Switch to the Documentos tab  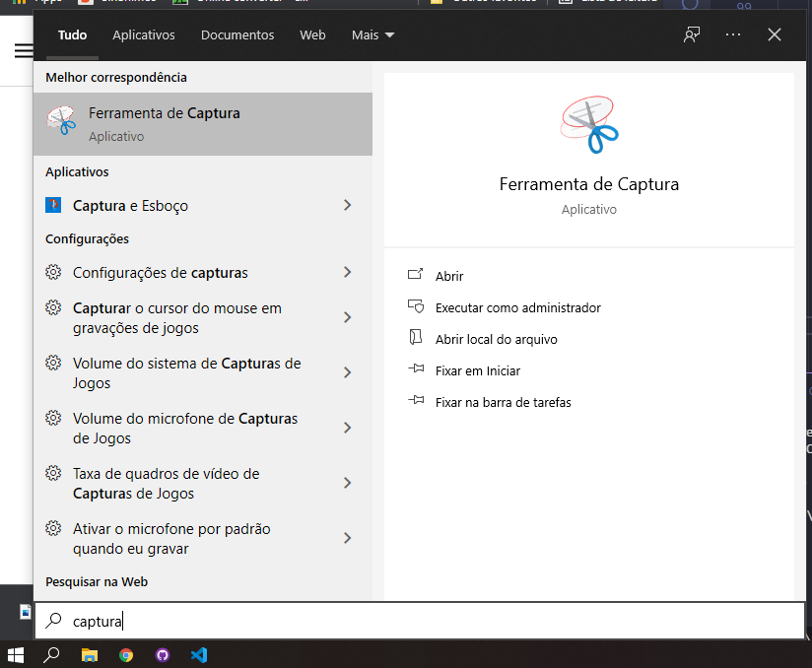tap(237, 34)
